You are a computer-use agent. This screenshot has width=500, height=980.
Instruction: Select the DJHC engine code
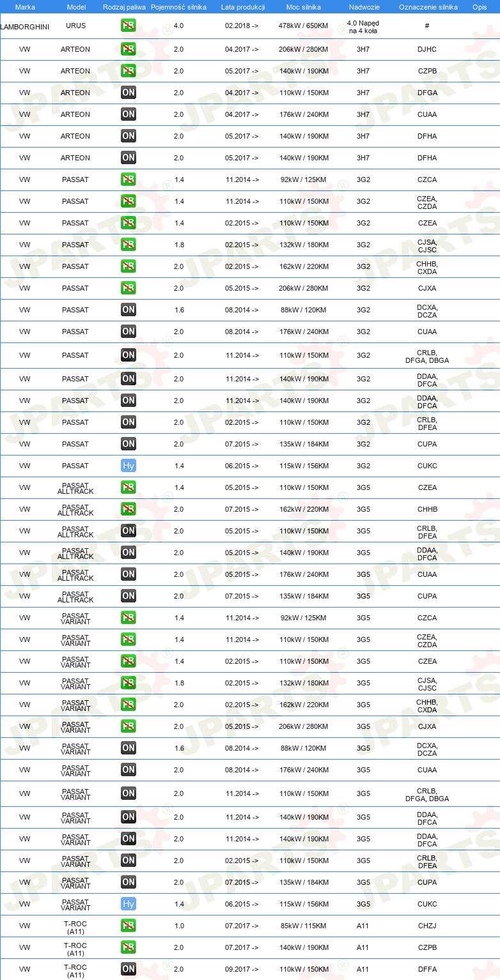click(427, 49)
